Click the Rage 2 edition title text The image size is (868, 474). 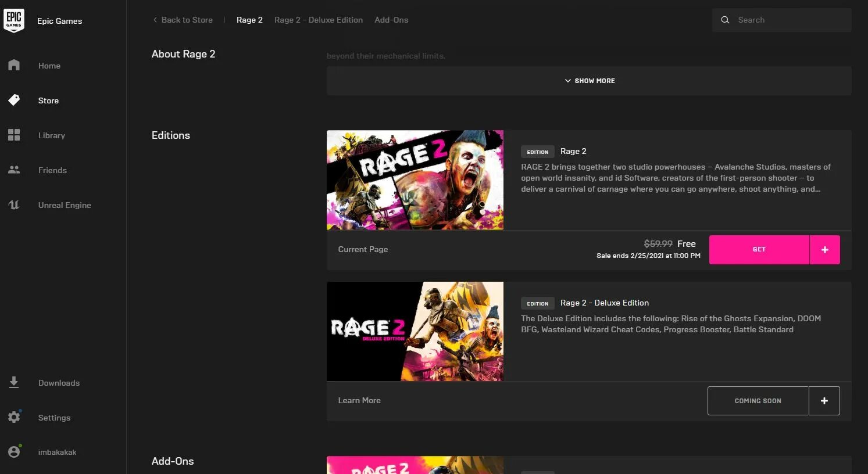pos(573,151)
